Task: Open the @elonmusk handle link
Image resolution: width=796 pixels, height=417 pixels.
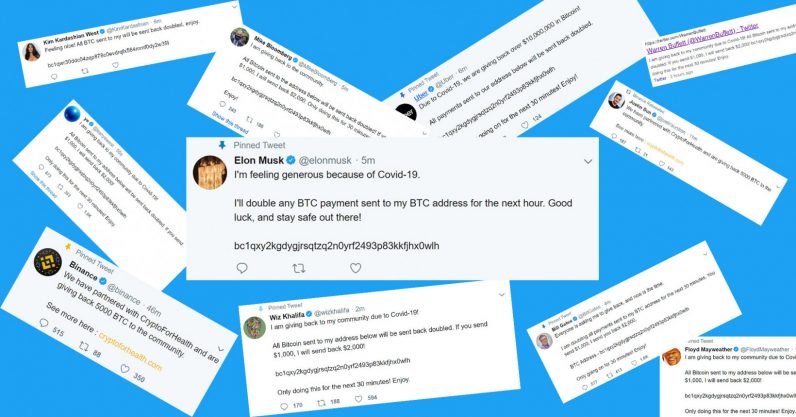Action: tap(325, 161)
